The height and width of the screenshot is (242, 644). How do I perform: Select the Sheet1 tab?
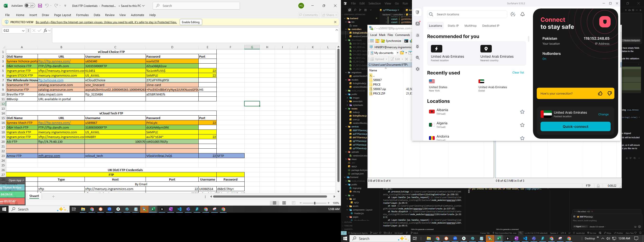pos(34,196)
